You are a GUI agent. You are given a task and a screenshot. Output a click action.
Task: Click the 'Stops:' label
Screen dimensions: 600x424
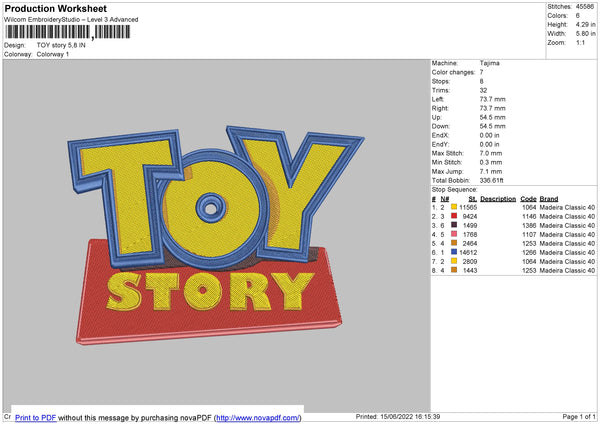[x=441, y=82]
